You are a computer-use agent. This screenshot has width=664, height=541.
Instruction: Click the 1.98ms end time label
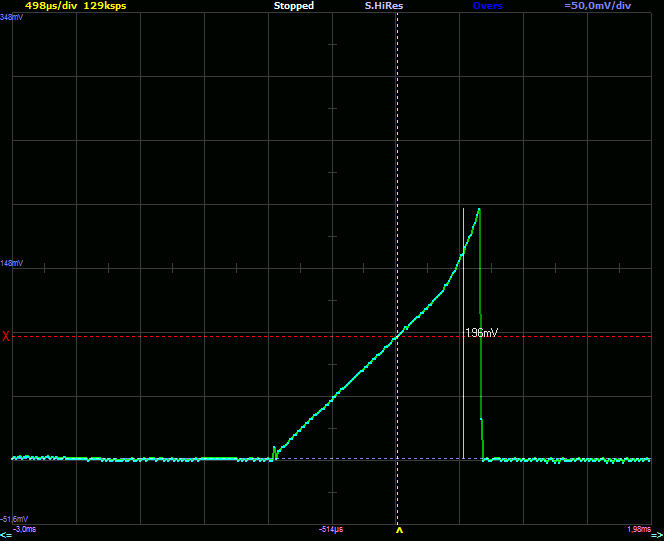coord(636,529)
